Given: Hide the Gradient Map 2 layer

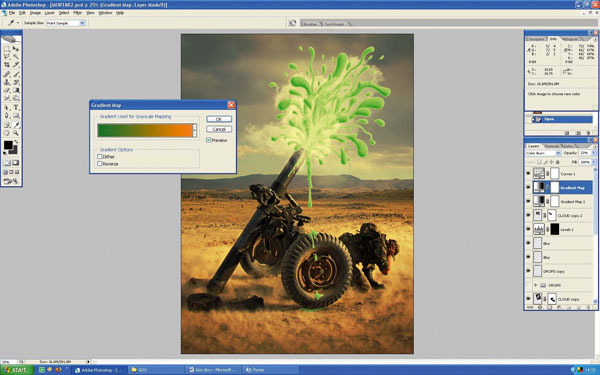Looking at the screenshot, I should [x=528, y=201].
